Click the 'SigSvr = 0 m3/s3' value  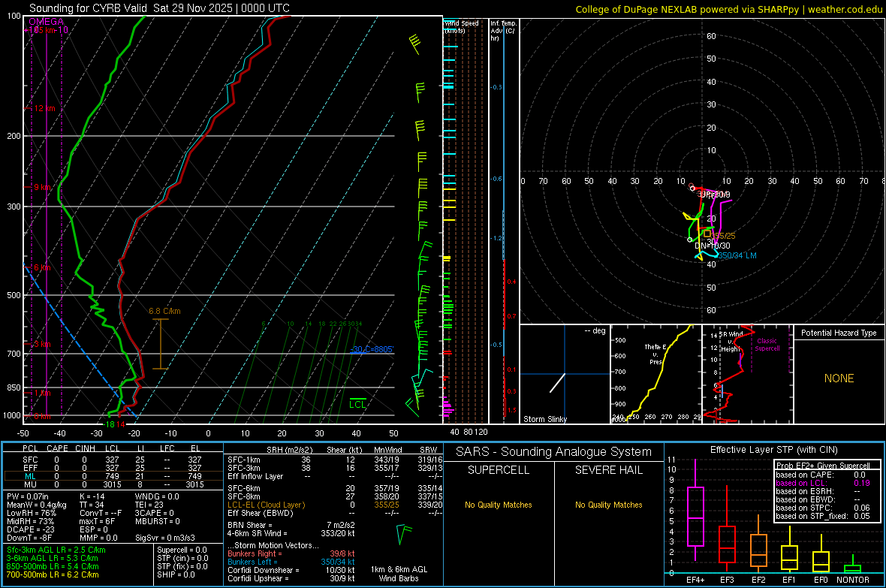[x=165, y=538]
